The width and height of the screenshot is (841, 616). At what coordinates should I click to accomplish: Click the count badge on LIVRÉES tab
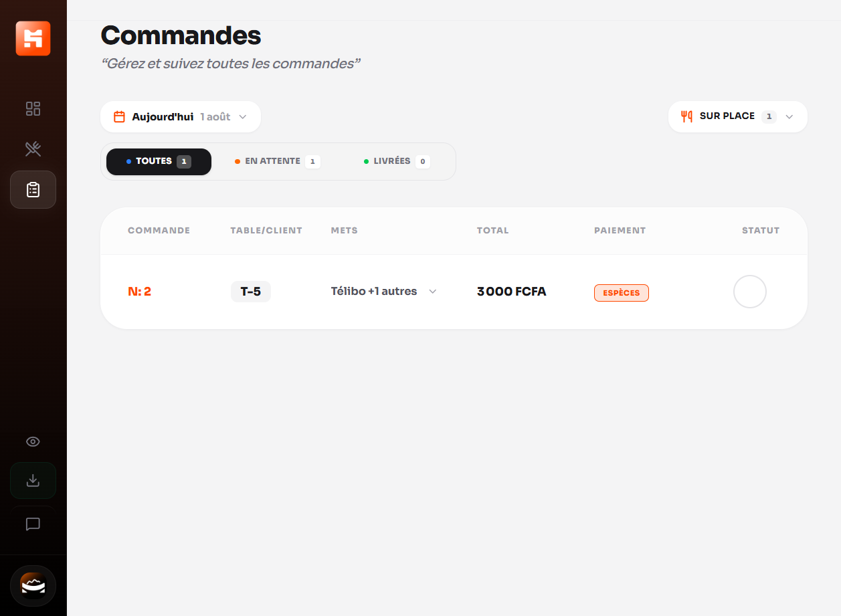(x=422, y=162)
